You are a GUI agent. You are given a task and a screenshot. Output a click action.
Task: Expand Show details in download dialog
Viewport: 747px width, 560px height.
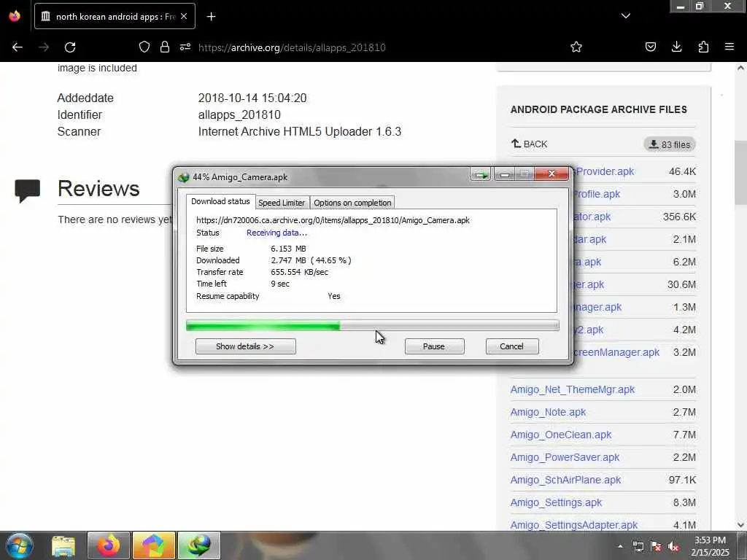245,346
